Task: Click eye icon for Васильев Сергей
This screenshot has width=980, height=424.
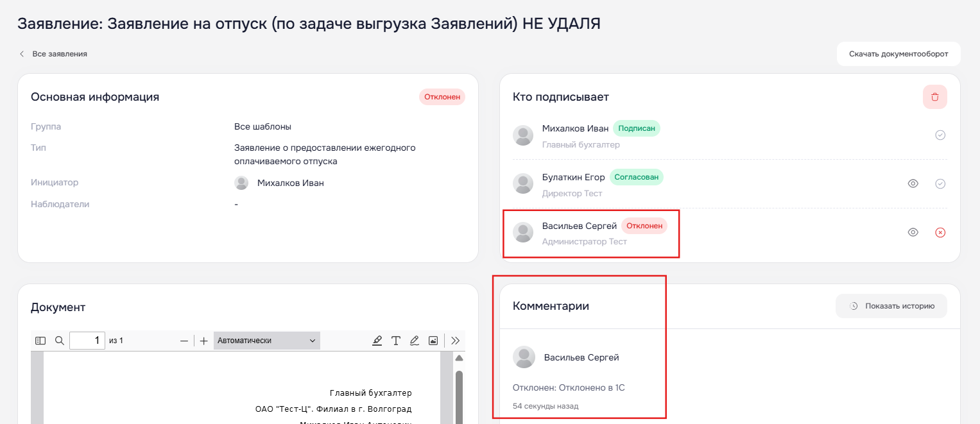Action: click(913, 232)
